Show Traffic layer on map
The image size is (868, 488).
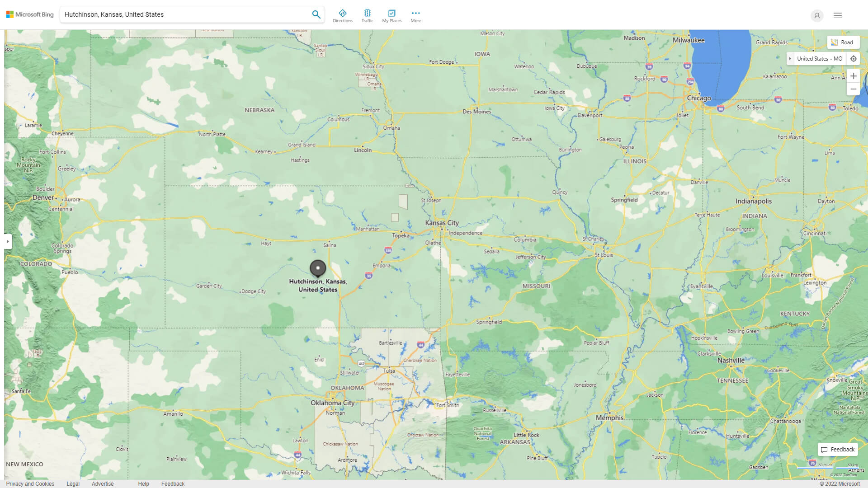tap(367, 16)
